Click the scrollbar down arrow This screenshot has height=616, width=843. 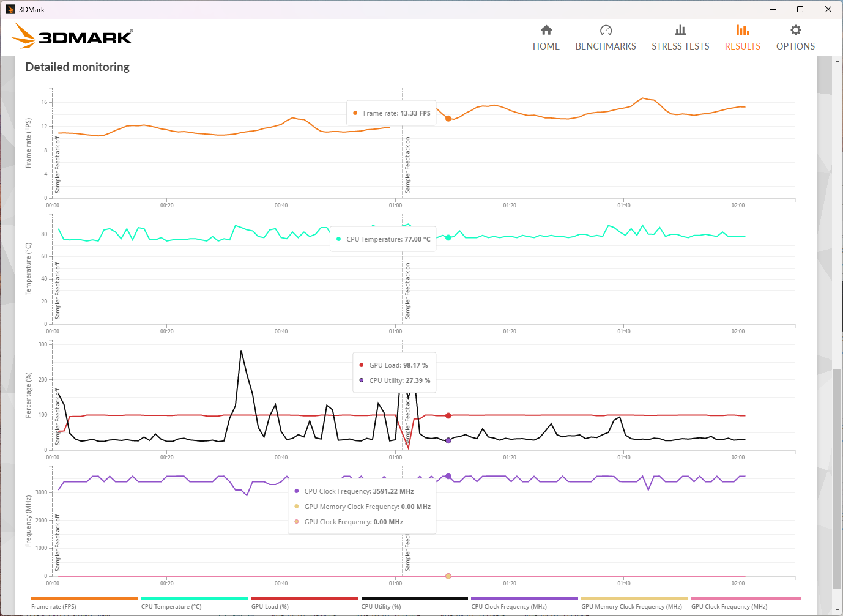coord(837,610)
